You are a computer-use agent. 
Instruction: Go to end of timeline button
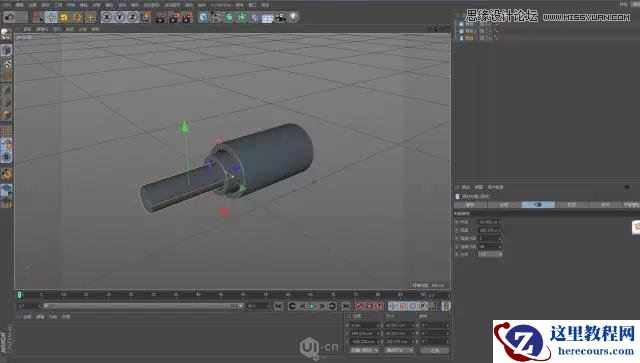point(346,306)
